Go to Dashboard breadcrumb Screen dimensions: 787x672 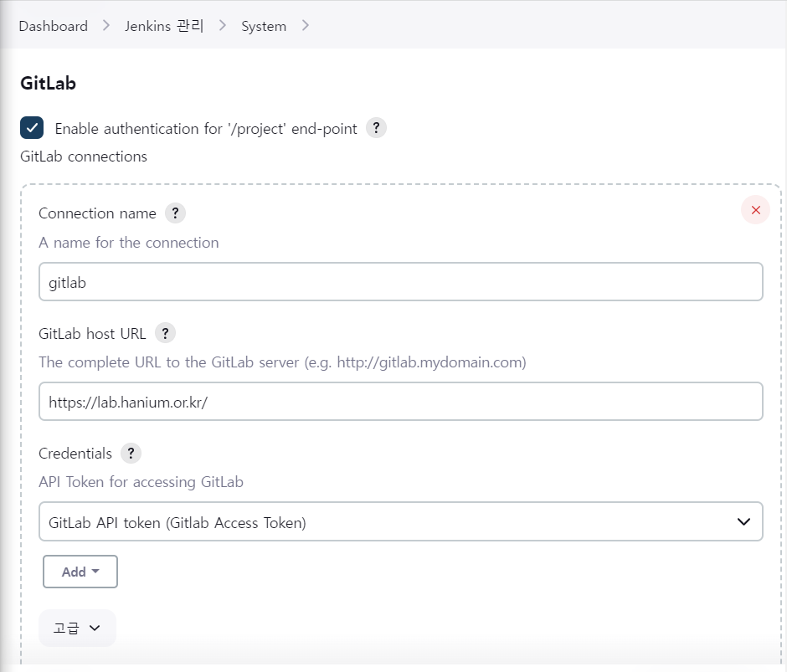54,26
